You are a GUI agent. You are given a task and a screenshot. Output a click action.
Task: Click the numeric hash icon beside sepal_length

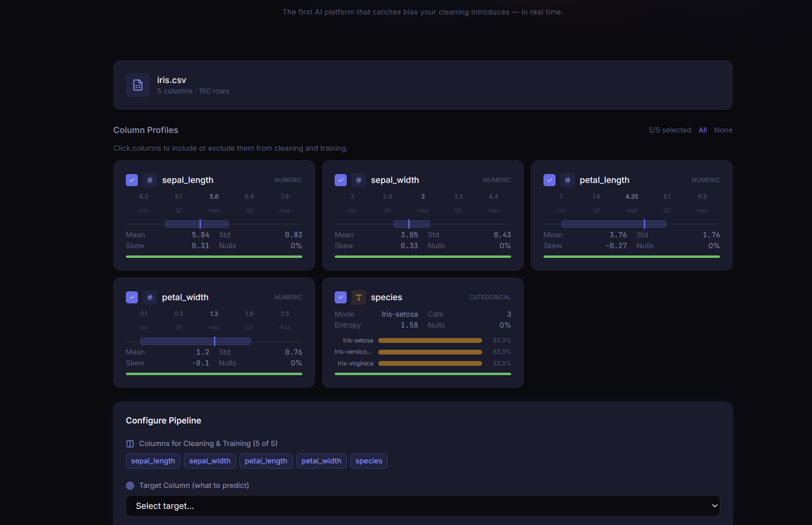click(150, 180)
